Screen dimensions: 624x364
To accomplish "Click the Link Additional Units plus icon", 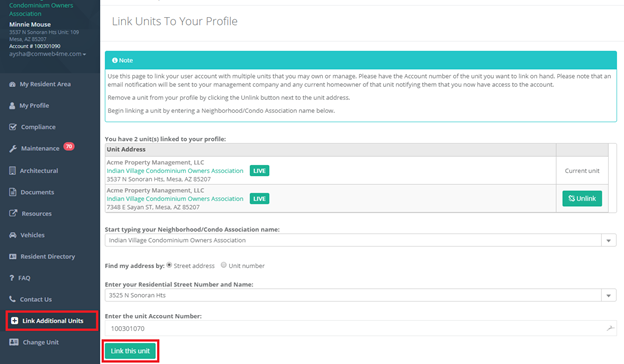I will coord(15,321).
